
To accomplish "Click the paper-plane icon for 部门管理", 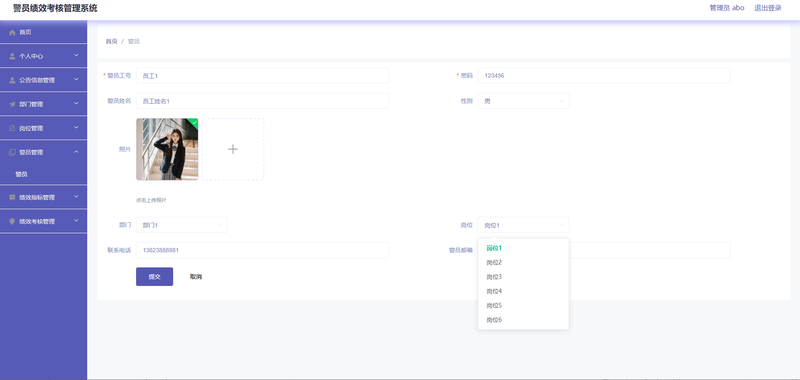I will [12, 104].
